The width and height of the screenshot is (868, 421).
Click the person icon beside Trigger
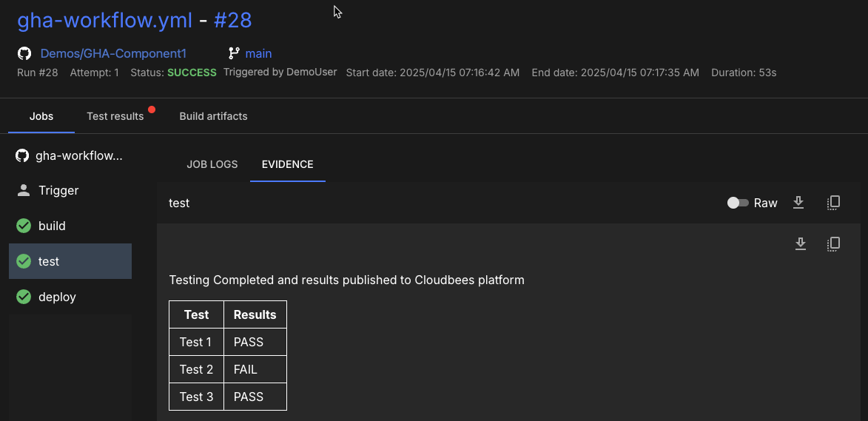pos(24,190)
